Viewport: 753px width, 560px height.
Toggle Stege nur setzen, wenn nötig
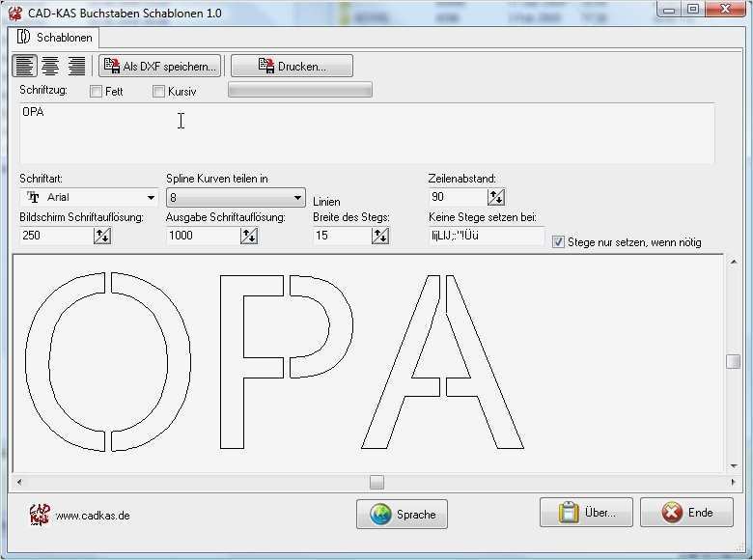(x=558, y=242)
